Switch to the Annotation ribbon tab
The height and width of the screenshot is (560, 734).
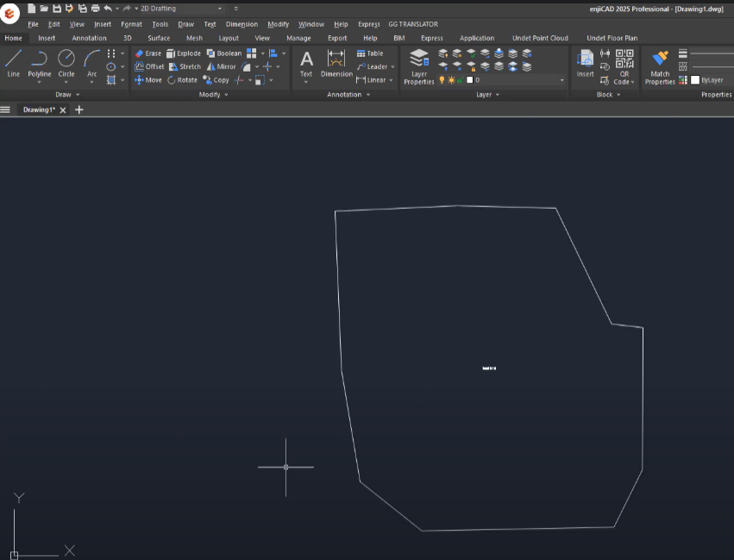89,38
